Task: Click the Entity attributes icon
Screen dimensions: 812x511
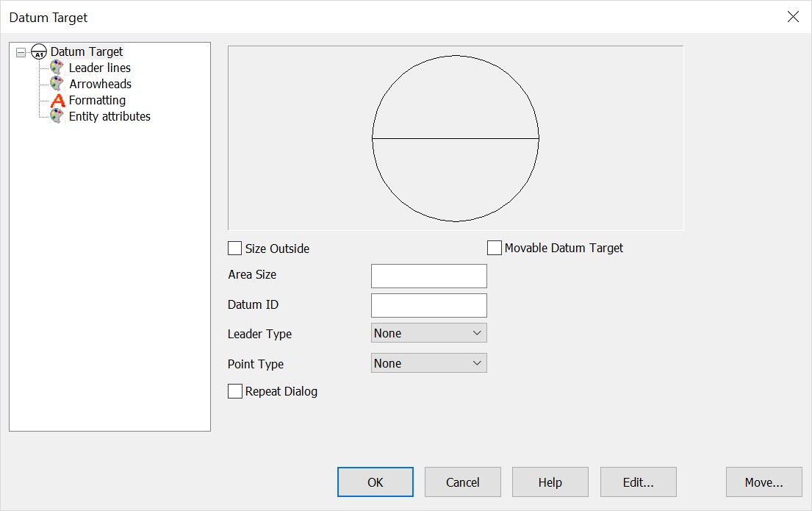Action: click(57, 115)
